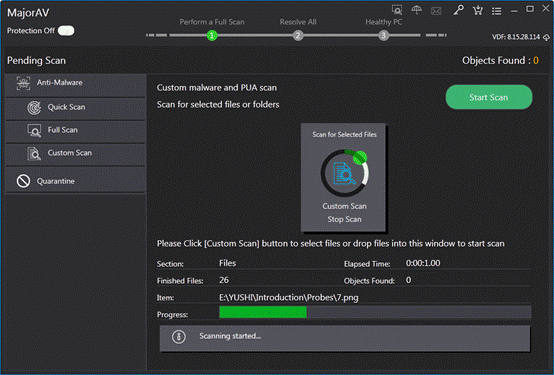Click the Pending Scan heading
This screenshot has width=554, height=375.
pyautogui.click(x=36, y=60)
